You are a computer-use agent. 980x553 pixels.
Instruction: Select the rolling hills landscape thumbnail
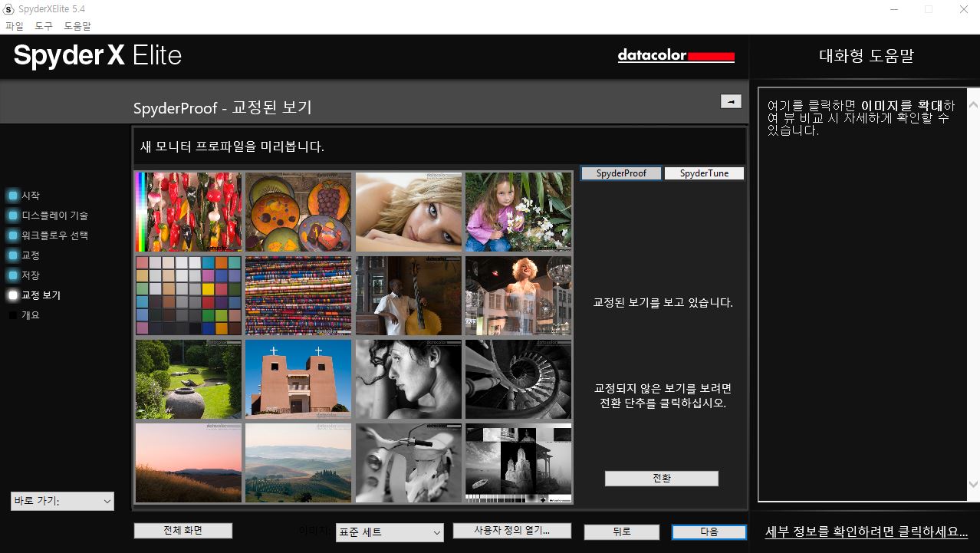pos(298,462)
